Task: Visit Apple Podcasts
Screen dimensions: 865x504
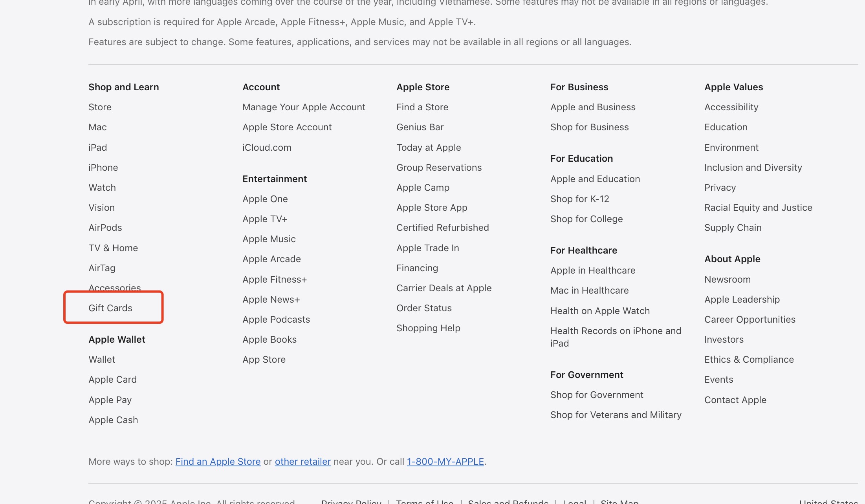Action: click(x=276, y=319)
